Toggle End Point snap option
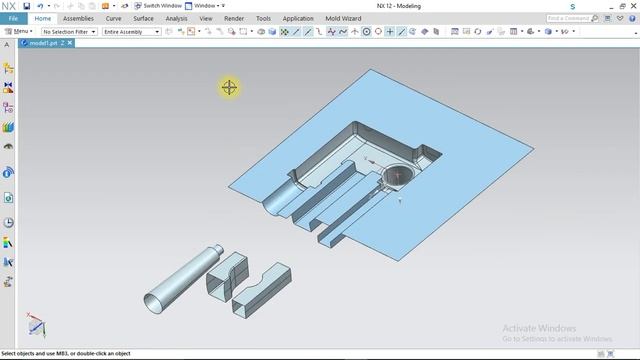The height and width of the screenshot is (360, 640). (x=296, y=31)
